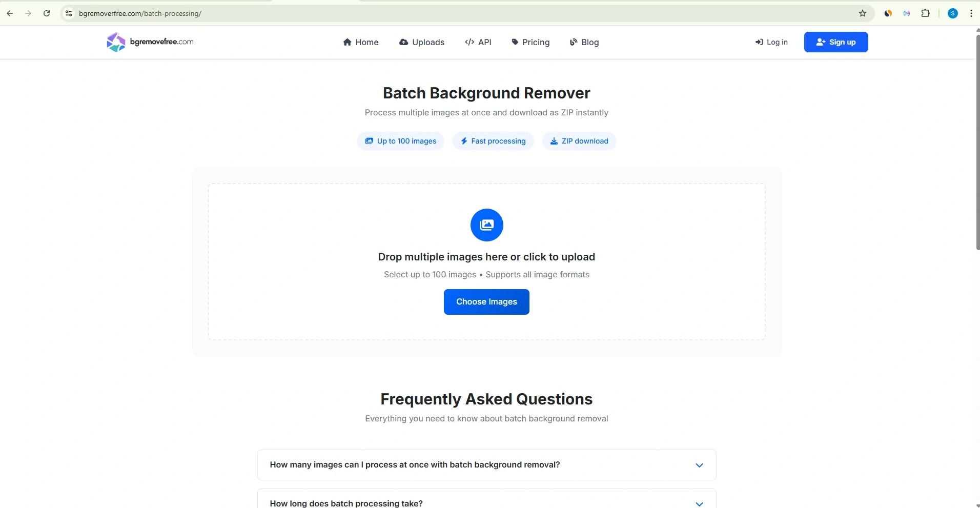This screenshot has width=980, height=508.
Task: Go to the Home nav item
Action: click(361, 42)
